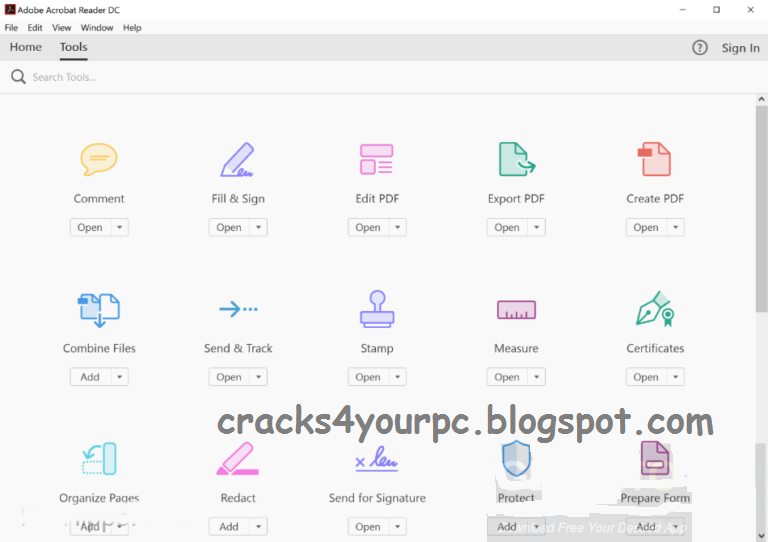
Task: Click Open button under Stamp
Action: click(368, 377)
